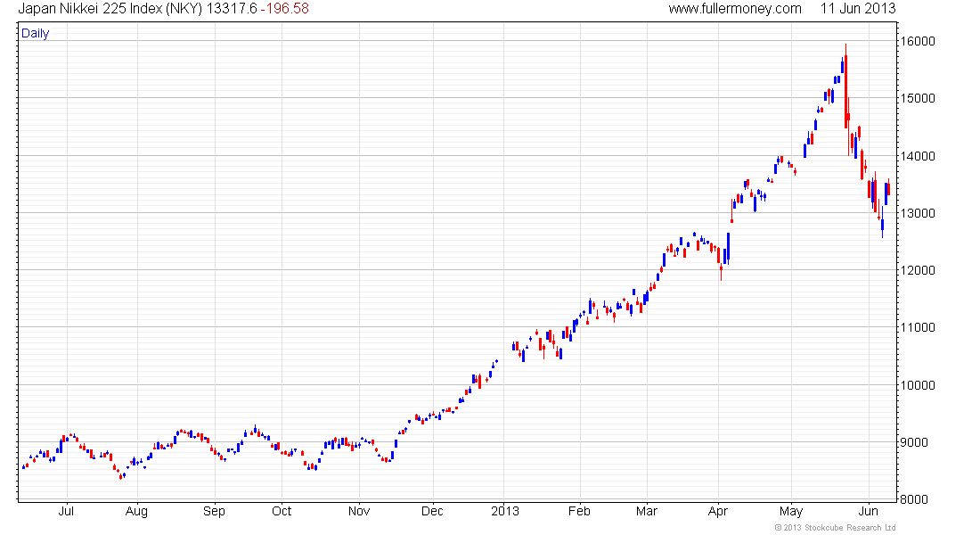Image resolution: width=980 pixels, height=535 pixels.
Task: Click the 'Feb' month axis label
Action: click(579, 511)
